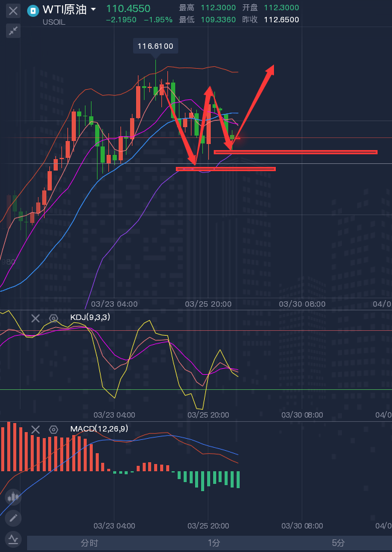The image size is (392, 552).
Task: Remove the KDJ indicator panel
Action: [x=35, y=319]
